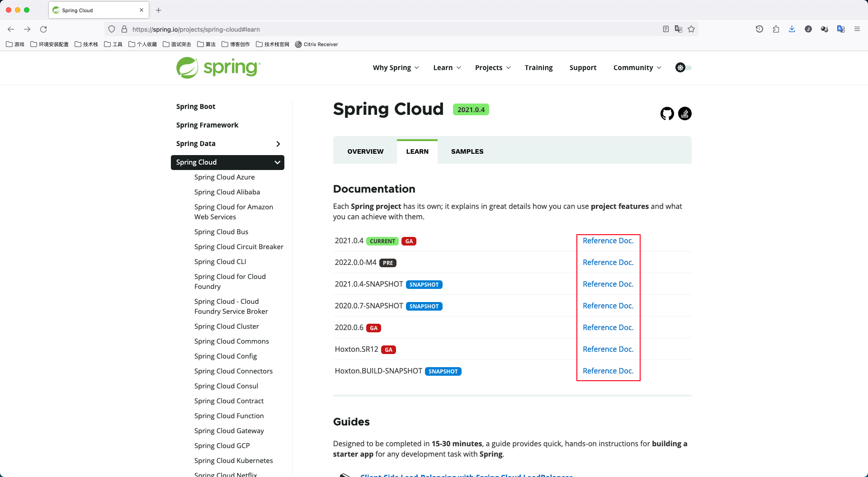Image resolution: width=868 pixels, height=477 pixels.
Task: Open the Spring Cloud GitHub repository icon
Action: 667,113
